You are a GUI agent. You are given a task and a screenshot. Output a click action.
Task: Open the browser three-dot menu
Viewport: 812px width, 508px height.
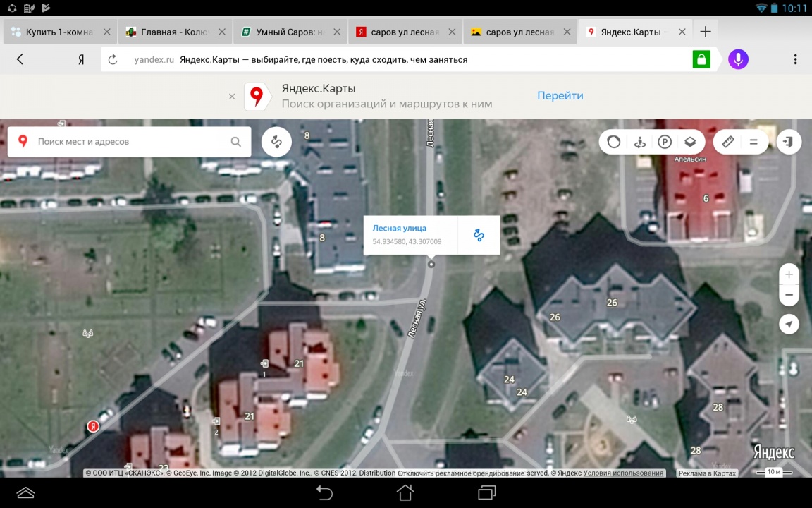pos(795,59)
